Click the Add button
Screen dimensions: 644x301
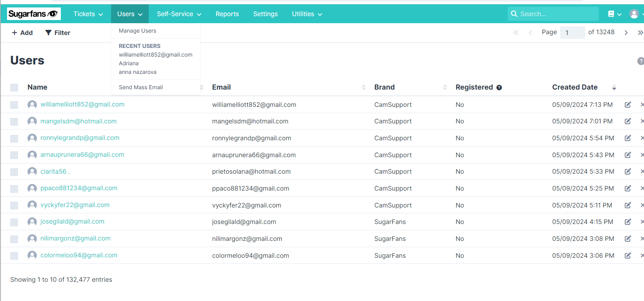tap(22, 33)
